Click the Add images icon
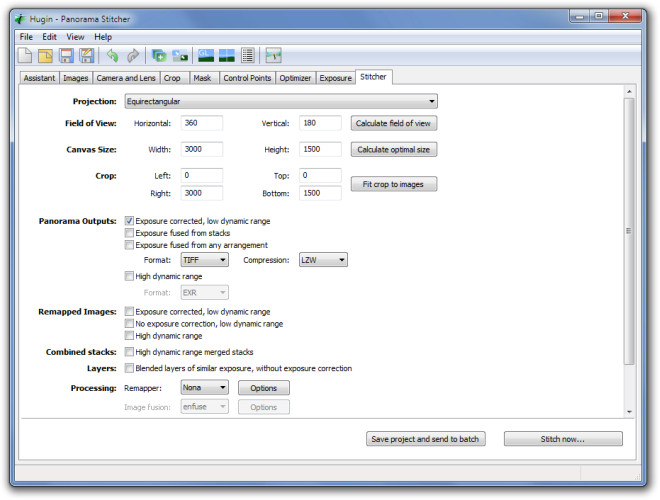660x500 pixels. tap(159, 56)
